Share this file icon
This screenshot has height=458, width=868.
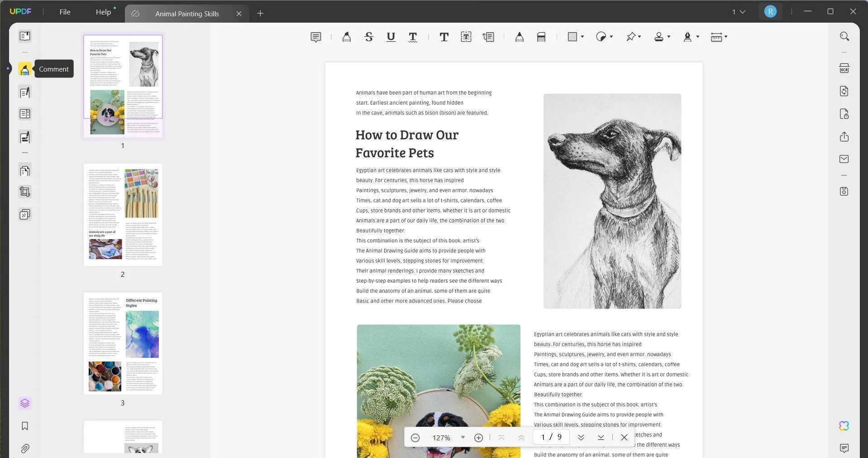click(844, 137)
